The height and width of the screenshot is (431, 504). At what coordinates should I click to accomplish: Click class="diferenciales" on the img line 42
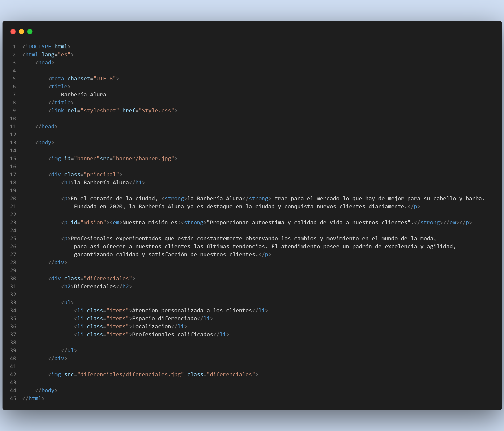click(x=221, y=375)
